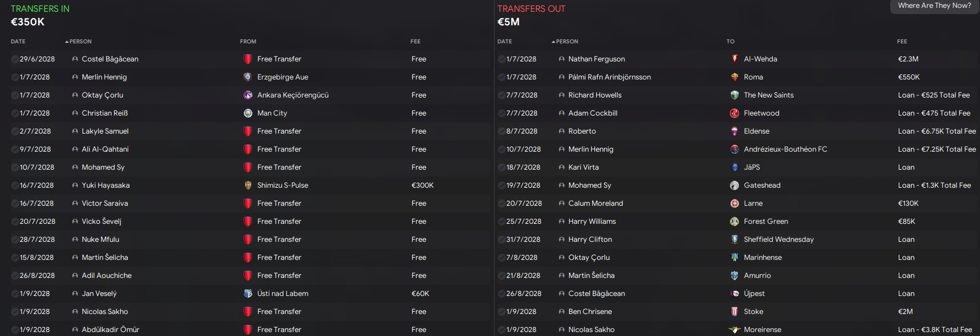Sort transfers out by Fee header
This screenshot has width=980, height=336.
pyautogui.click(x=902, y=42)
